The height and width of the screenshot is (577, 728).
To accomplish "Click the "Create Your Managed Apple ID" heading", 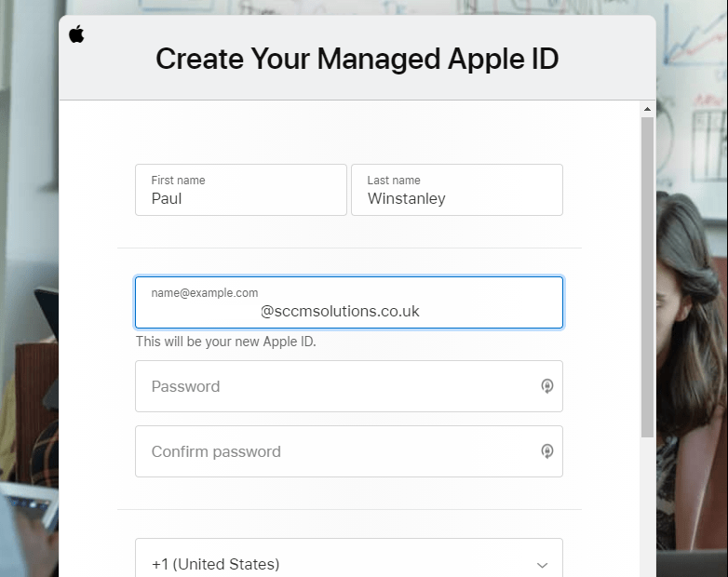I will pyautogui.click(x=357, y=60).
